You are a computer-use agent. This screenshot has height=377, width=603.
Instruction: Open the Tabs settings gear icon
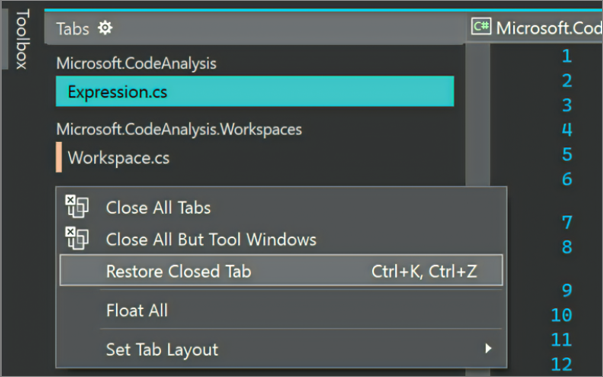[105, 28]
